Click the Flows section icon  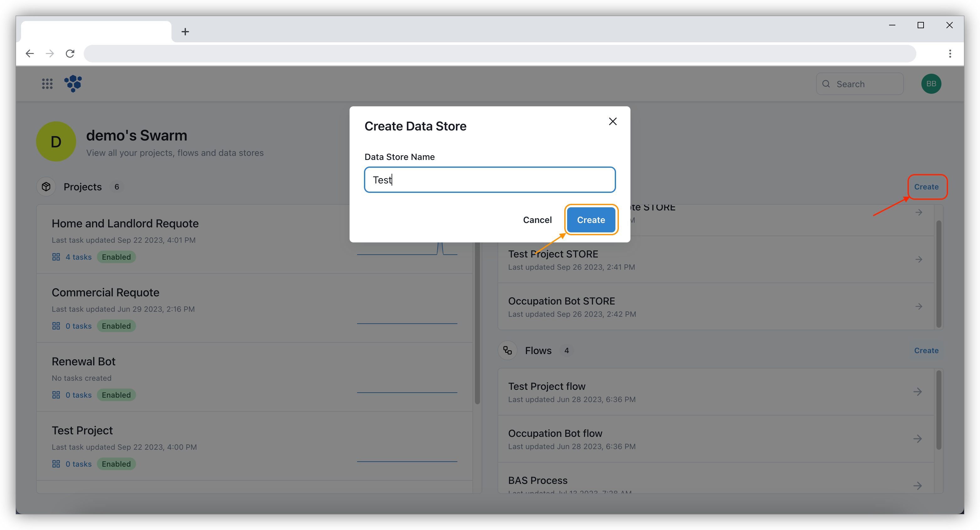[508, 351]
